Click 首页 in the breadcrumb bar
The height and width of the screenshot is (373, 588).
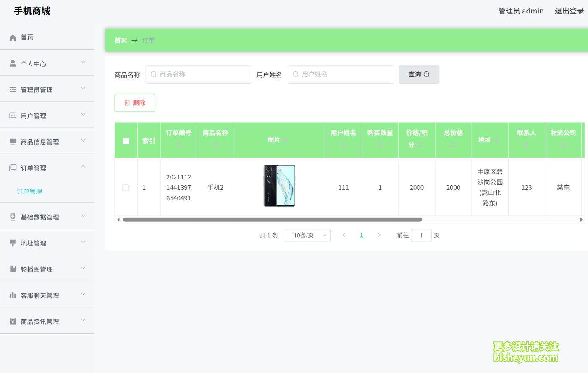(121, 40)
